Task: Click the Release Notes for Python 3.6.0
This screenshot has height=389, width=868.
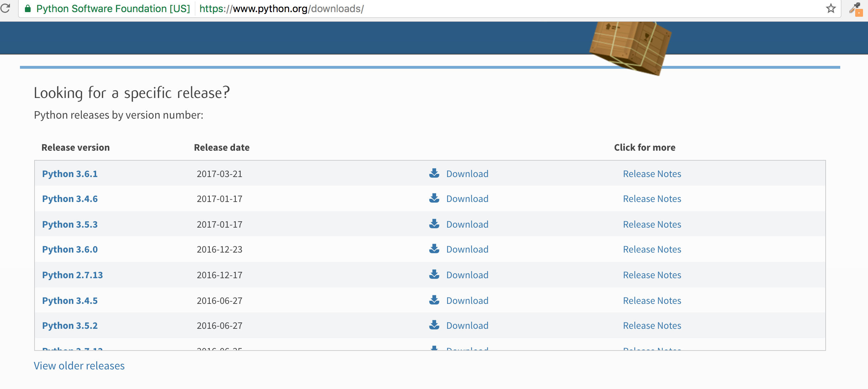Action: click(x=652, y=249)
